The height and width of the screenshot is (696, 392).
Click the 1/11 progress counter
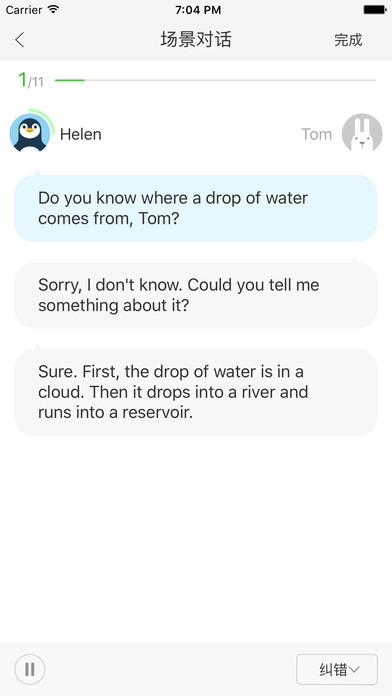click(31, 80)
